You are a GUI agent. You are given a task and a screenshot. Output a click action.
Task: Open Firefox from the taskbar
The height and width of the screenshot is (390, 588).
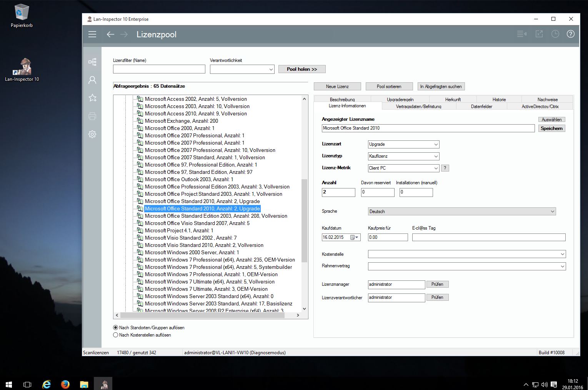65,384
